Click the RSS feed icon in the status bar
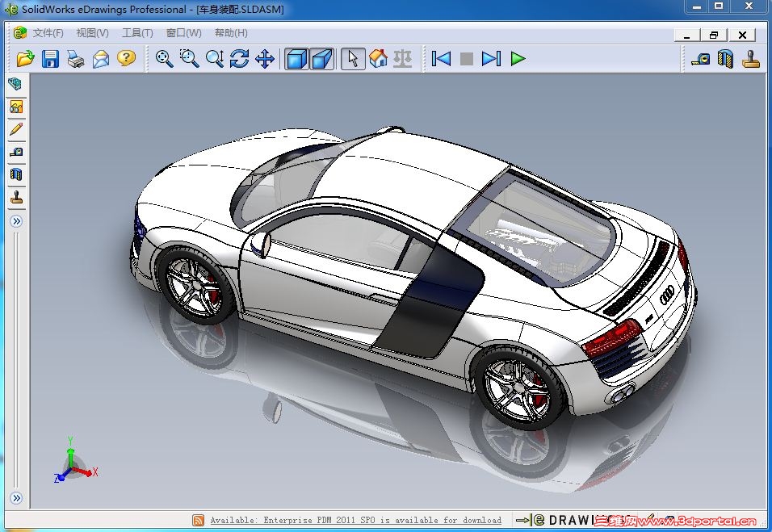The width and height of the screenshot is (772, 532). tap(198, 521)
